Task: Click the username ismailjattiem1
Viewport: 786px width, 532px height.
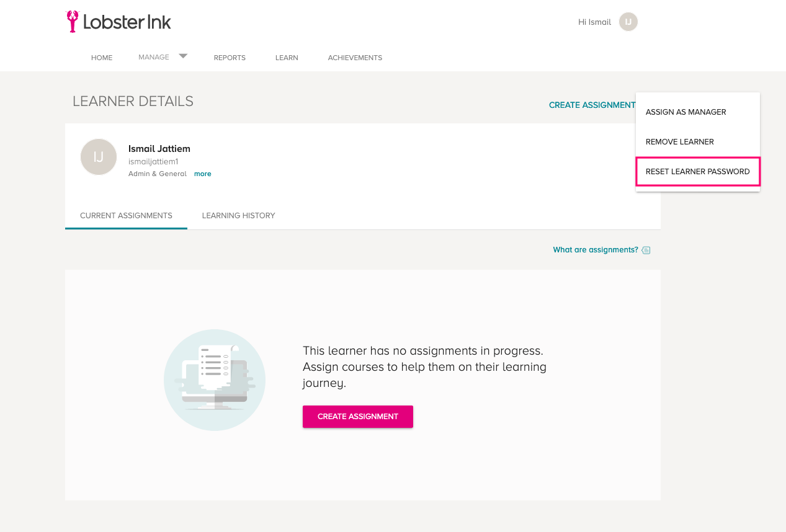Action: tap(153, 162)
